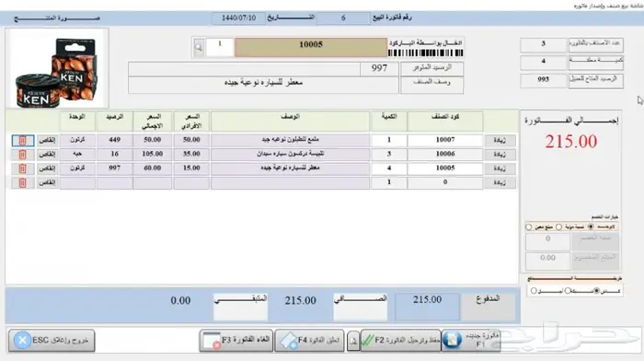Viewport: 644px width, 361px height.
Task: Click small document icon button beside F2
Action: pyautogui.click(x=352, y=341)
